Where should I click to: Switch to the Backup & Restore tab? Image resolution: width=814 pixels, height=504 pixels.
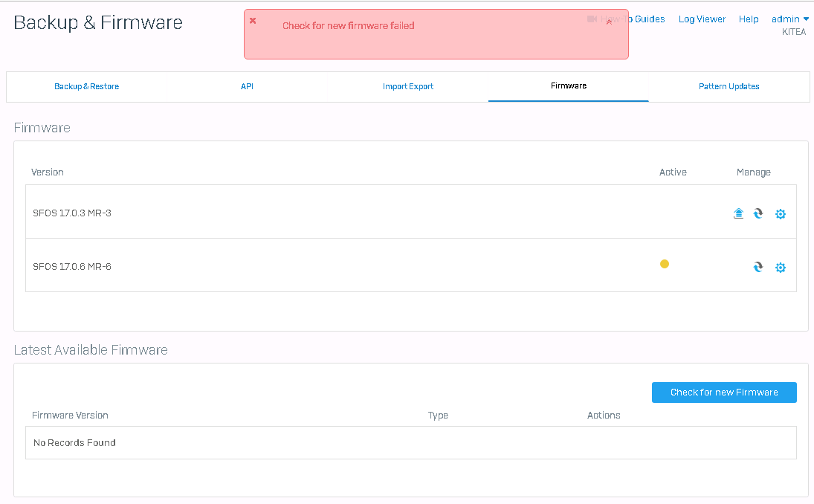pyautogui.click(x=86, y=87)
